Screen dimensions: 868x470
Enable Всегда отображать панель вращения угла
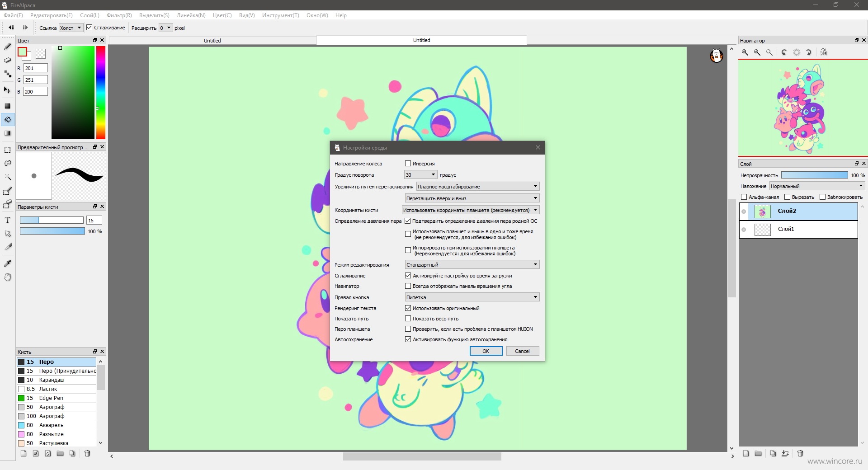click(x=408, y=286)
